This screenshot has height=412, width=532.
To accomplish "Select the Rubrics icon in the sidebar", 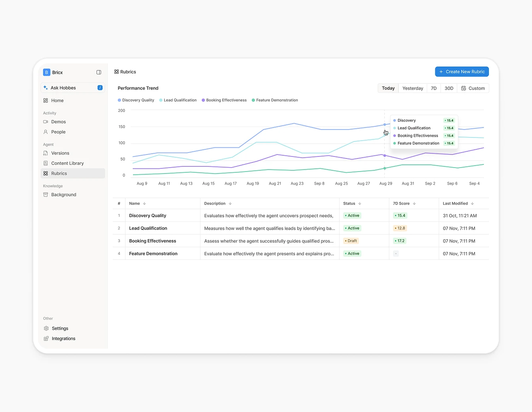I will (x=46, y=173).
